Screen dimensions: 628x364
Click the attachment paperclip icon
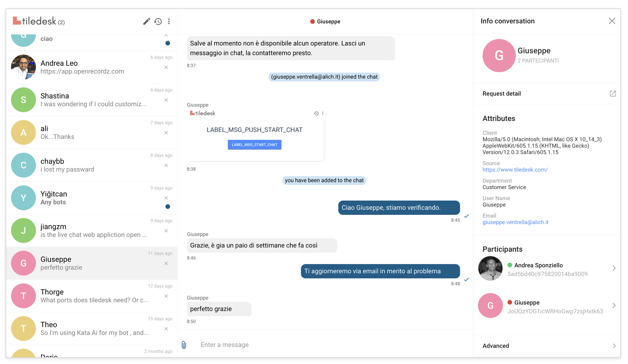(x=184, y=345)
